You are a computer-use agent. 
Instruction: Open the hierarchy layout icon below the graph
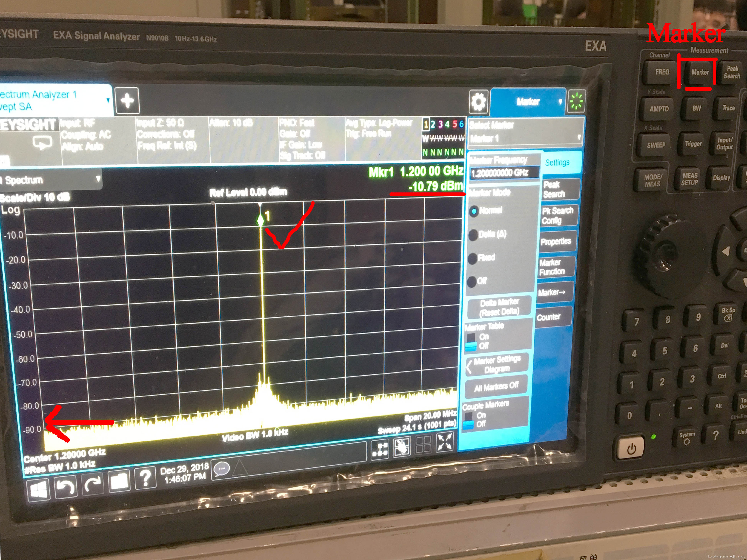[380, 449]
